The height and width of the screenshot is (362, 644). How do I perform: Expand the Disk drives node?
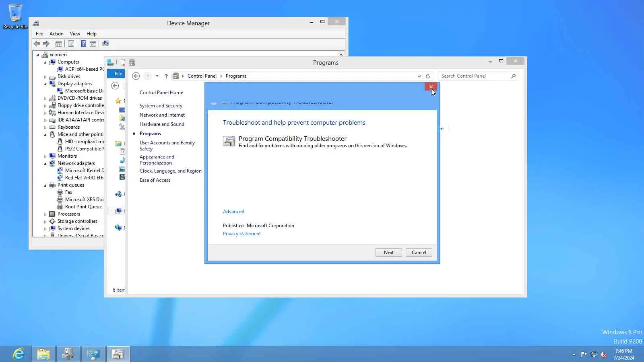45,76
